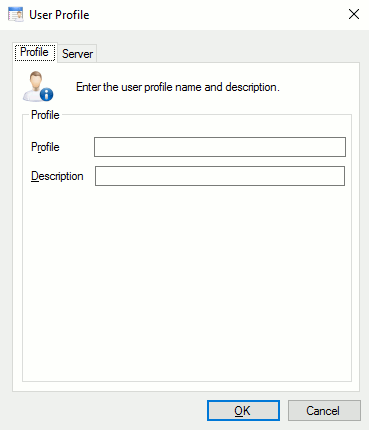
Task: Dismiss dialog using Cancel button
Action: coord(324,411)
